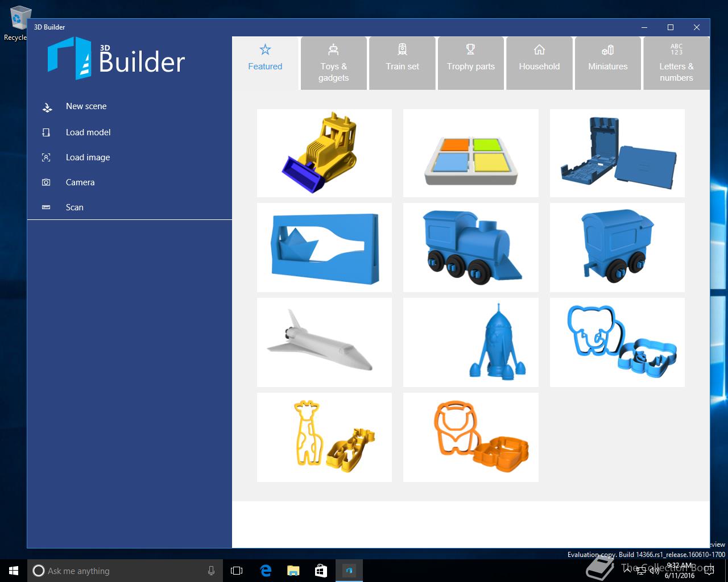
Task: Open the four-color Windows logo model
Action: 470,153
